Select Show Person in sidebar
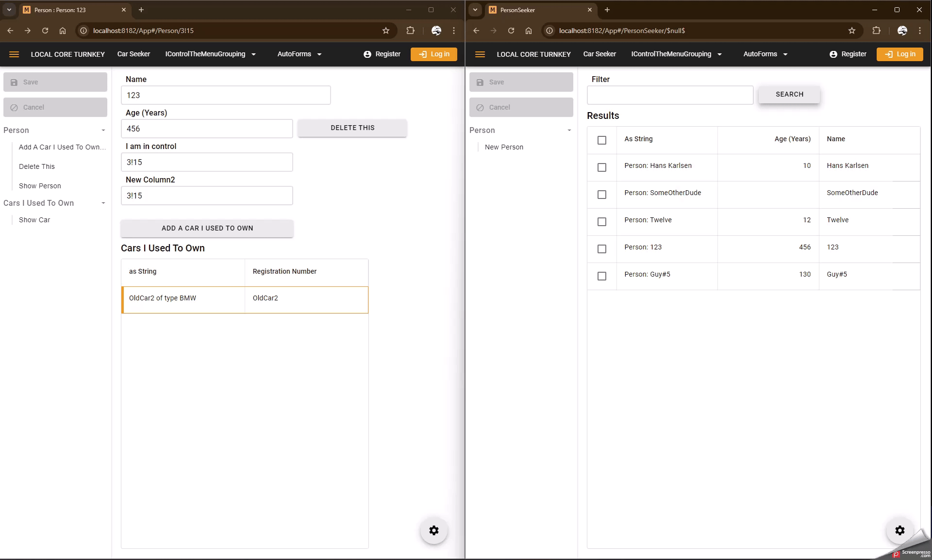Screen dimensions: 932x560 (x=40, y=186)
